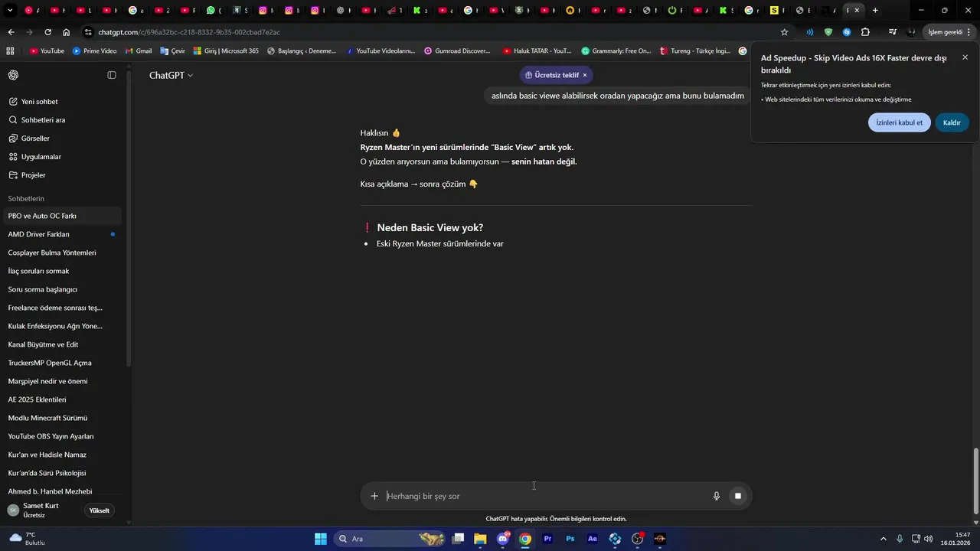The image size is (980, 551).
Task: Go to the browser home page
Action: 67,32
